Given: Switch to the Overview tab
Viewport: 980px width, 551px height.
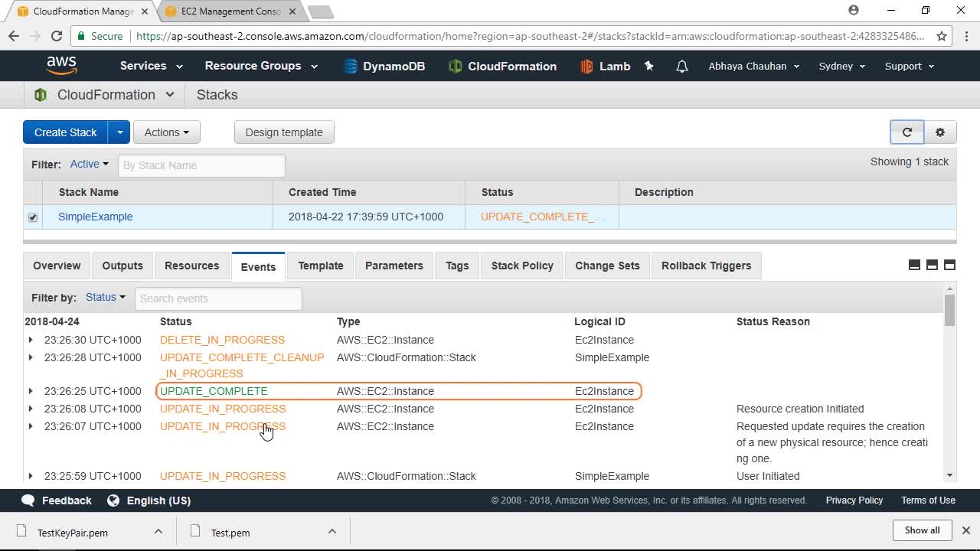Looking at the screenshot, I should [x=57, y=266].
